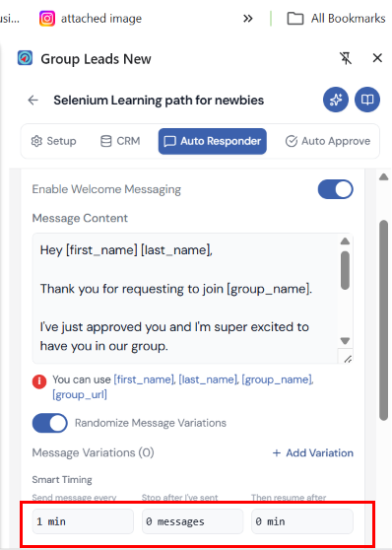Click message box scroll down arrow
The width and height of the screenshot is (392, 550).
point(345,341)
